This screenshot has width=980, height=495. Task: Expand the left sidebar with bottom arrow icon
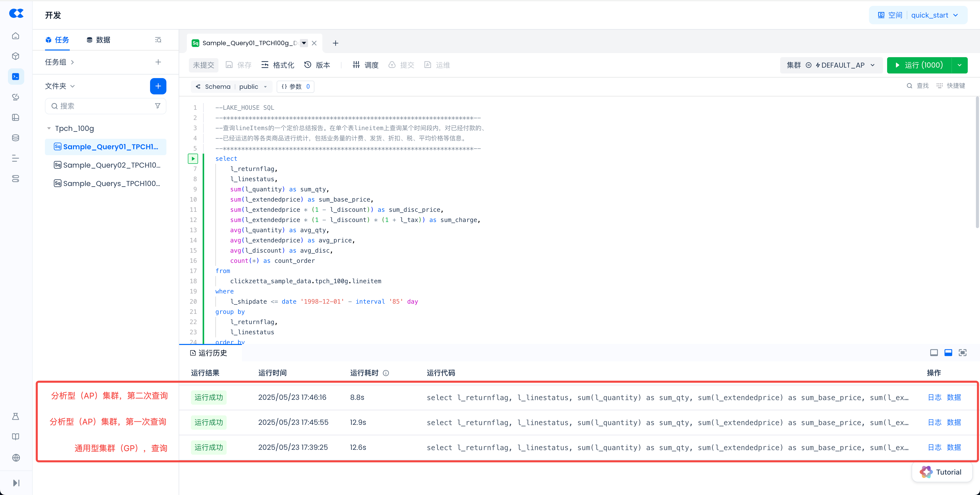(16, 483)
